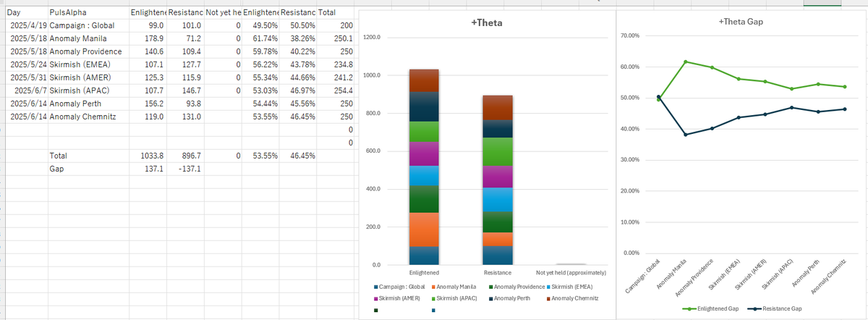
Task: Select the cell with value 99.0
Action: pyautogui.click(x=150, y=26)
